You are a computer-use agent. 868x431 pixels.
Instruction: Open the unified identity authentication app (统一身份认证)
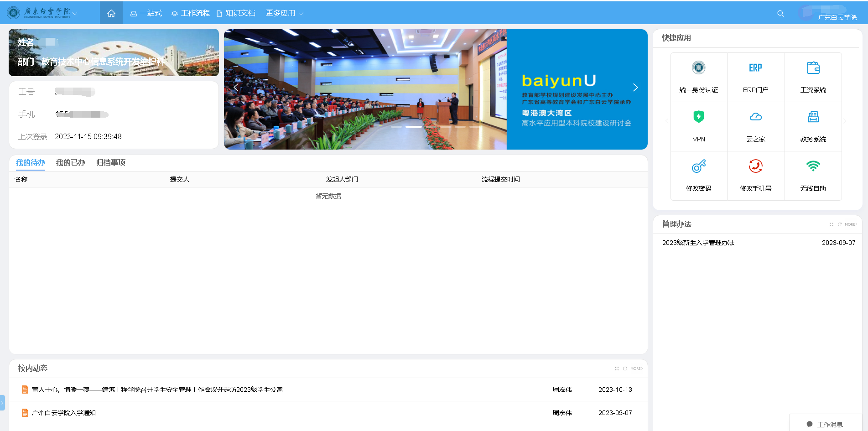698,68
